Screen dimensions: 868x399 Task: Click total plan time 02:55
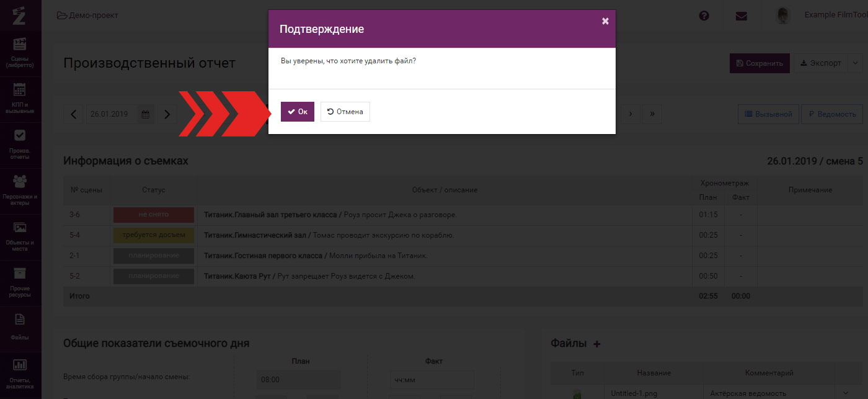tap(708, 297)
